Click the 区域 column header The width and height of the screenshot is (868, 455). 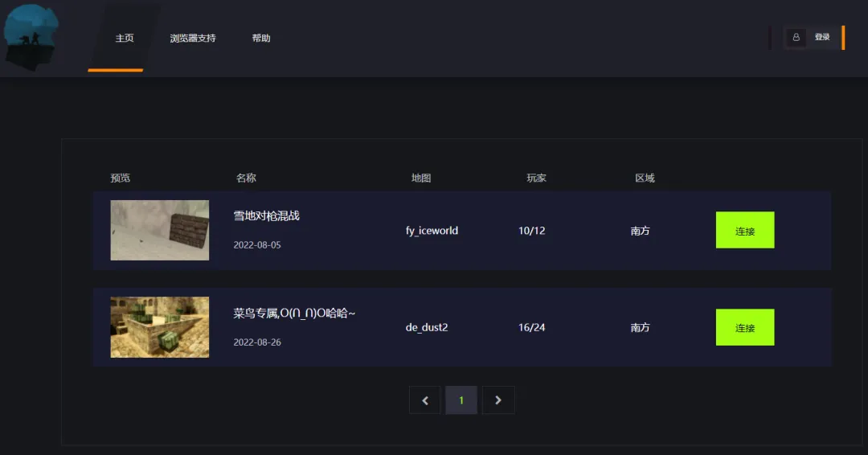coord(645,178)
